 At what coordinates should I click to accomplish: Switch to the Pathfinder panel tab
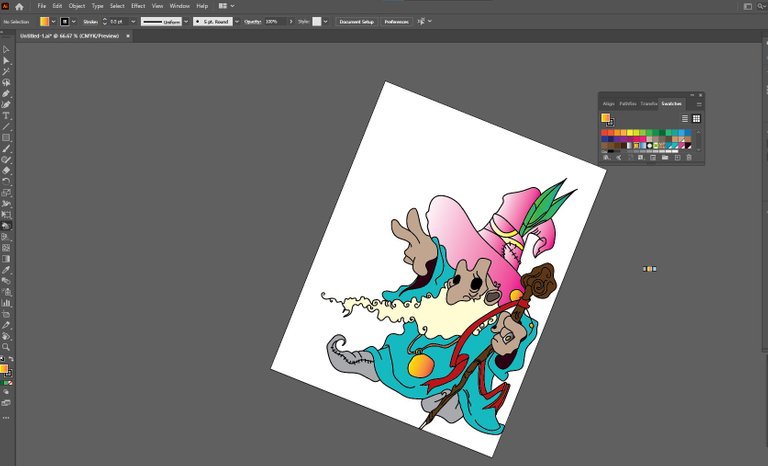tap(627, 104)
